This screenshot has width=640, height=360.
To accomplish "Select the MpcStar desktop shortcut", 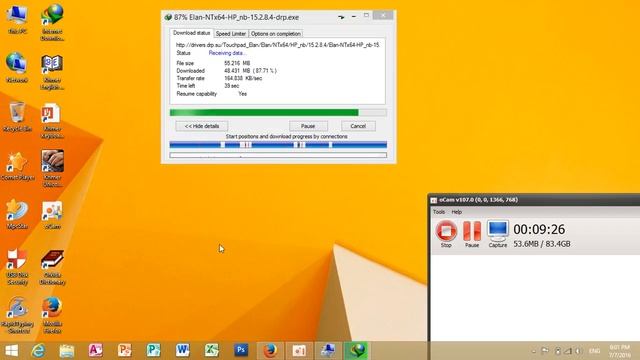I will tap(17, 214).
